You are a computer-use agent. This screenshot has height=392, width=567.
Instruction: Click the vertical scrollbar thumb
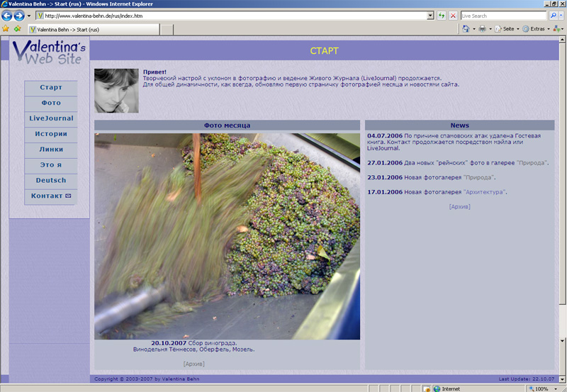(x=562, y=174)
